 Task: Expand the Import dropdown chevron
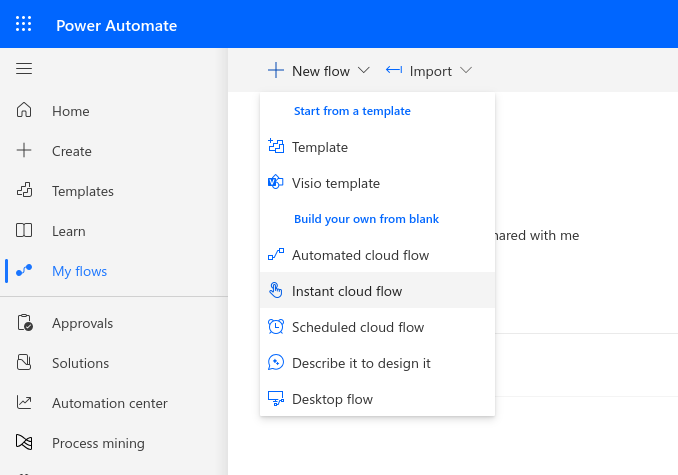point(466,70)
